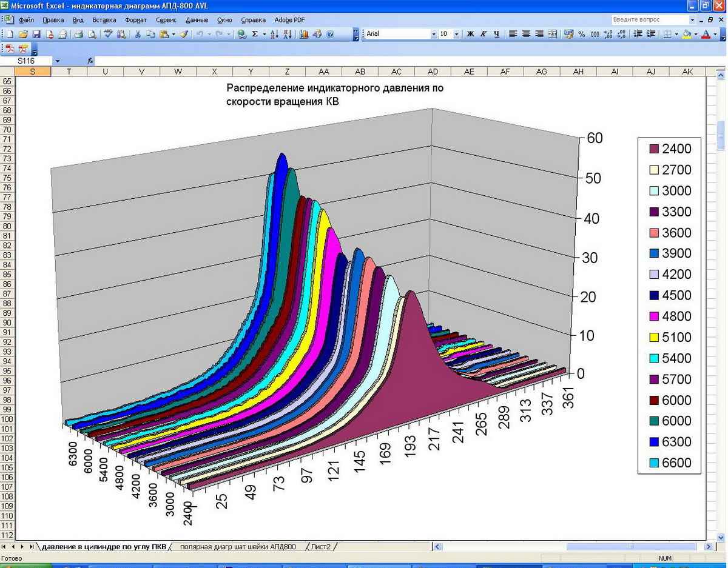This screenshot has width=728, height=568.
Task: Open the Вставка menu
Action: 104,20
